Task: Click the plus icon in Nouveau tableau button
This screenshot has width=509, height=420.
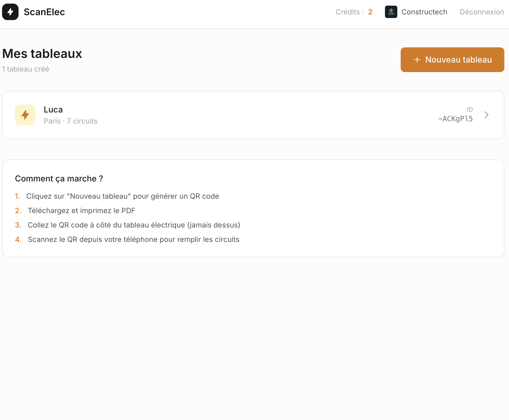Action: [x=417, y=59]
